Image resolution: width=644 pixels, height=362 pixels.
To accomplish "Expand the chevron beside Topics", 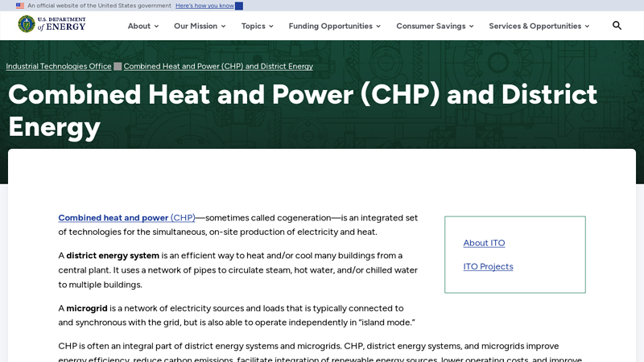I will point(270,27).
